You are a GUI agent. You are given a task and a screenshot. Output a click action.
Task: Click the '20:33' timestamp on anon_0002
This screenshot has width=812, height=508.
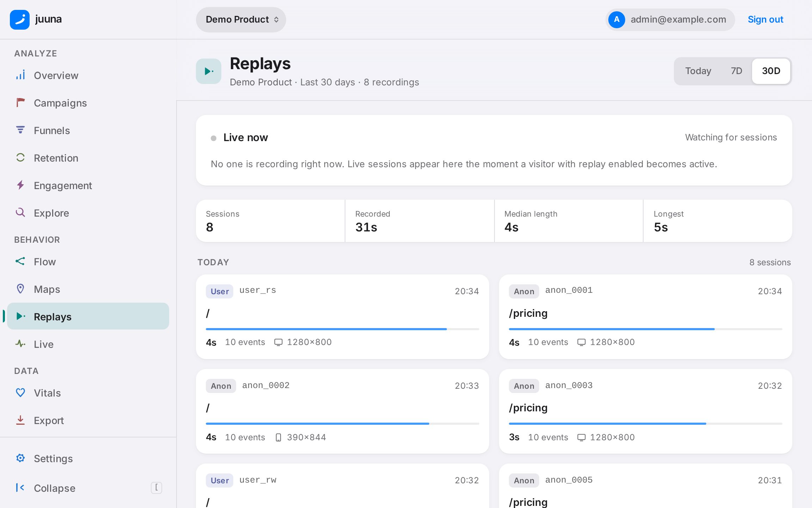pyautogui.click(x=467, y=386)
